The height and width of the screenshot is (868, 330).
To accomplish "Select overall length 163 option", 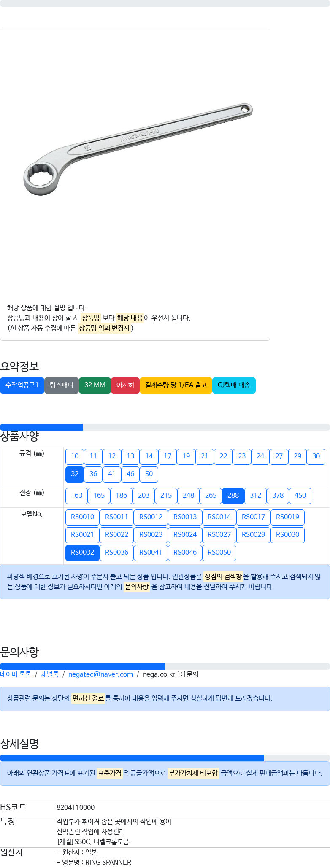I will point(77,496).
